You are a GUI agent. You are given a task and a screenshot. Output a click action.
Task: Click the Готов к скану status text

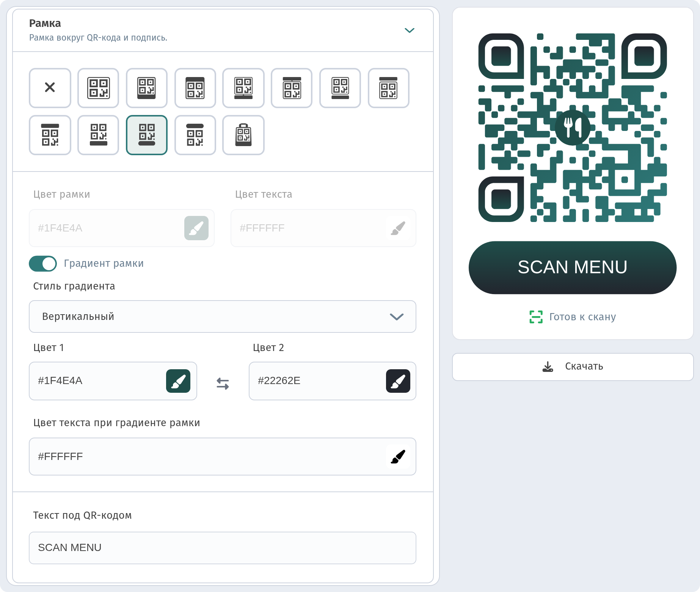[582, 317]
